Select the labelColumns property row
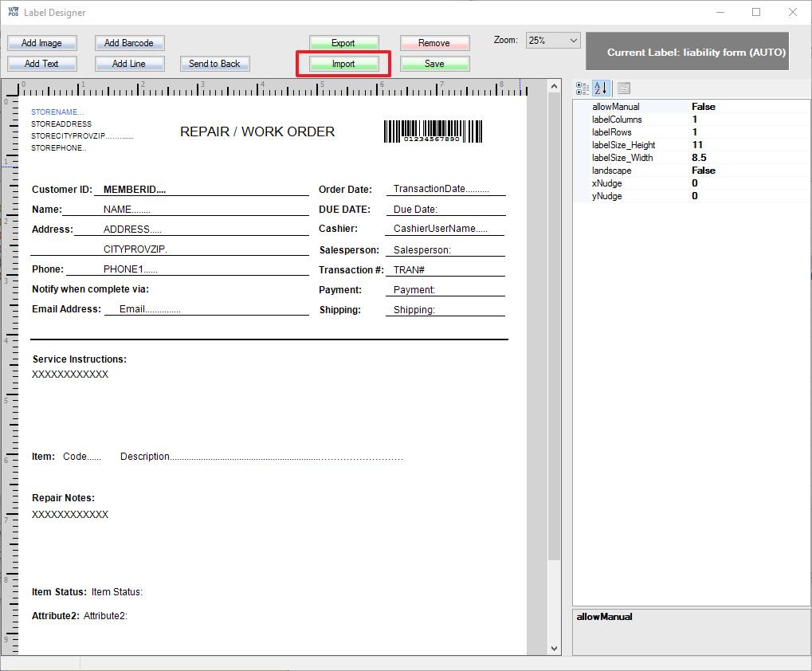Viewport: 812px width, 671px height. pyautogui.click(x=692, y=120)
